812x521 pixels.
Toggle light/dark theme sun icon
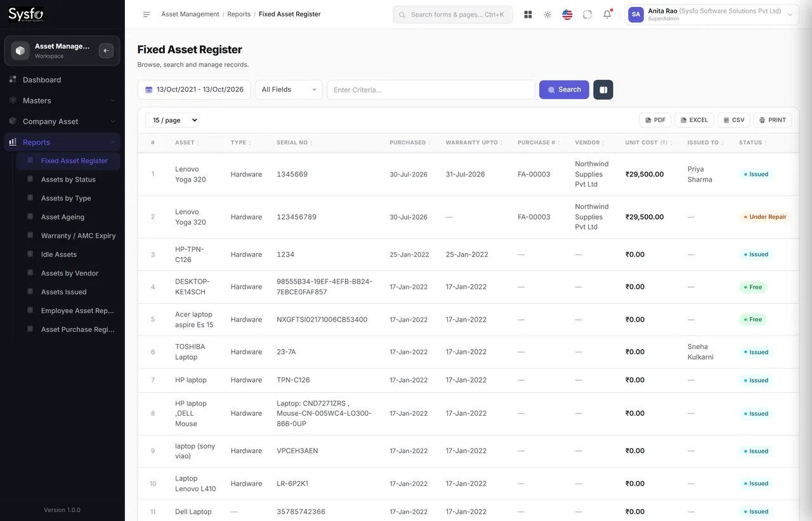point(547,15)
